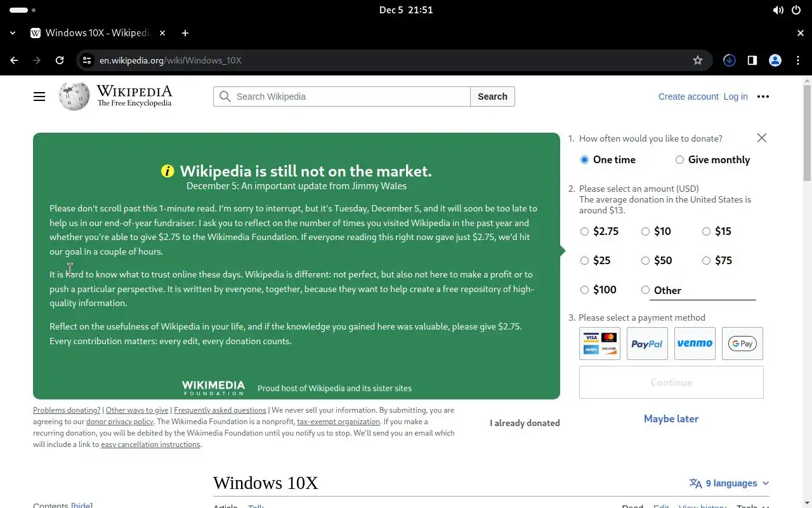Select the Other amount radio button

click(645, 290)
